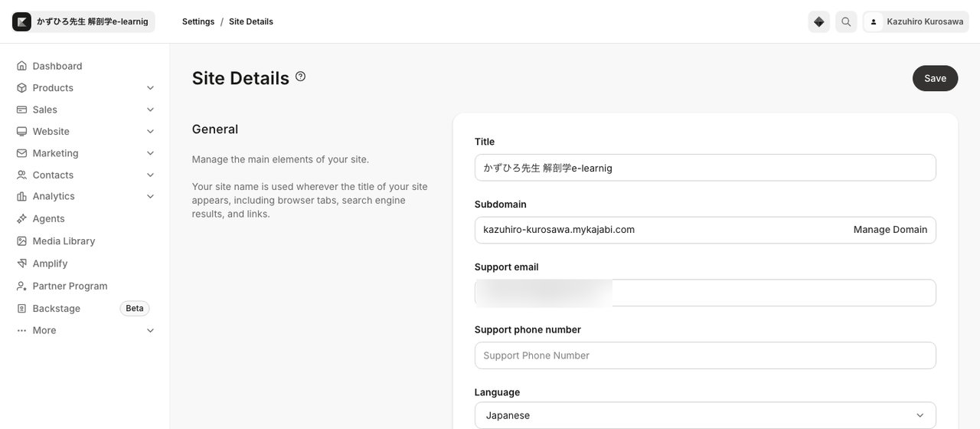
Task: Click the Partner Program icon
Action: point(21,286)
